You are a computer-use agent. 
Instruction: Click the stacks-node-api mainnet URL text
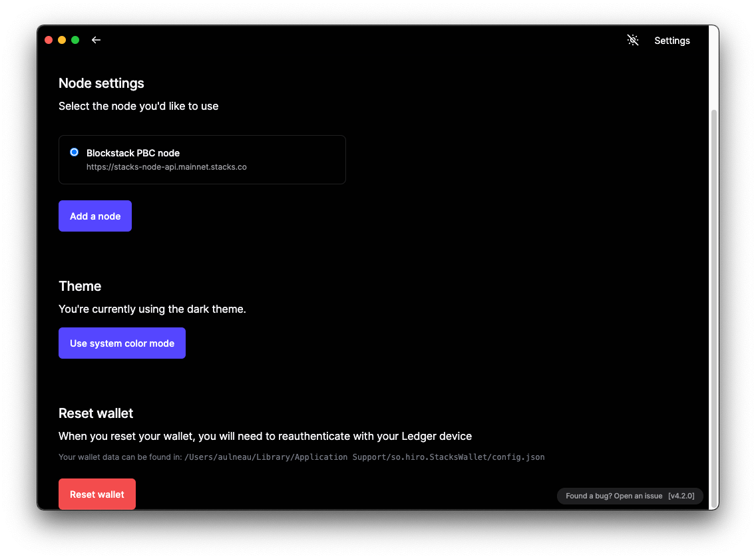(166, 167)
